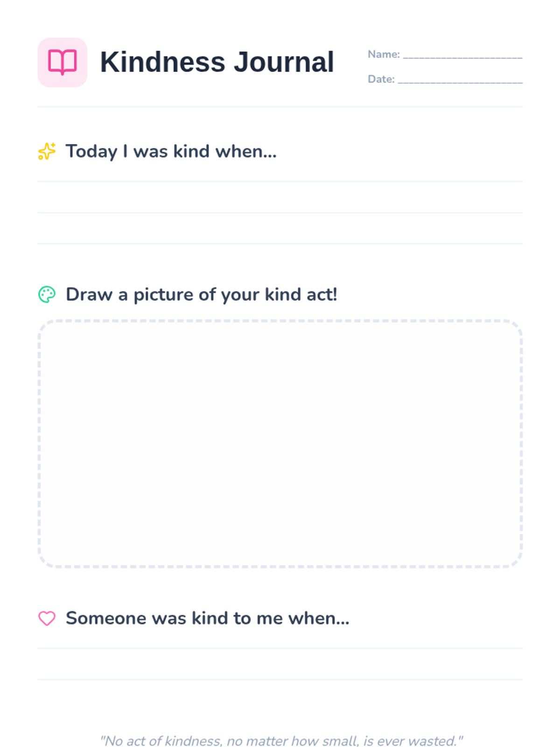
Task: Click the pink open book icon
Action: pos(62,62)
